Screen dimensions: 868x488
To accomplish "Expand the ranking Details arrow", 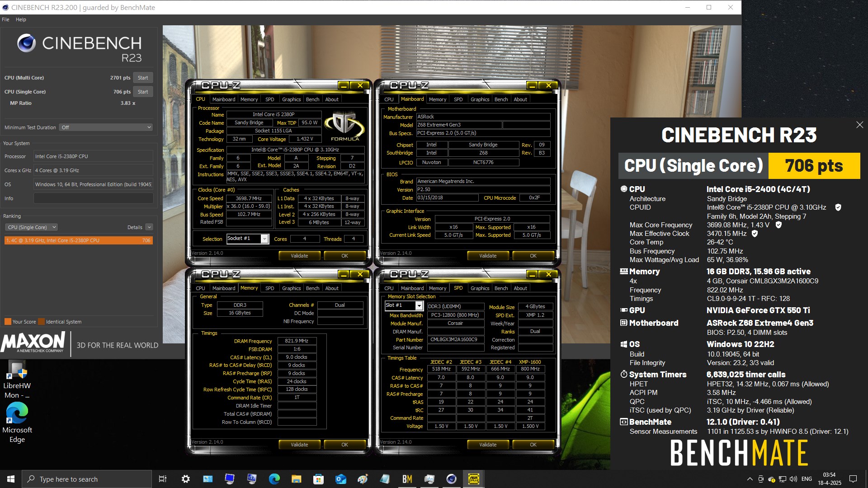I will coord(149,227).
